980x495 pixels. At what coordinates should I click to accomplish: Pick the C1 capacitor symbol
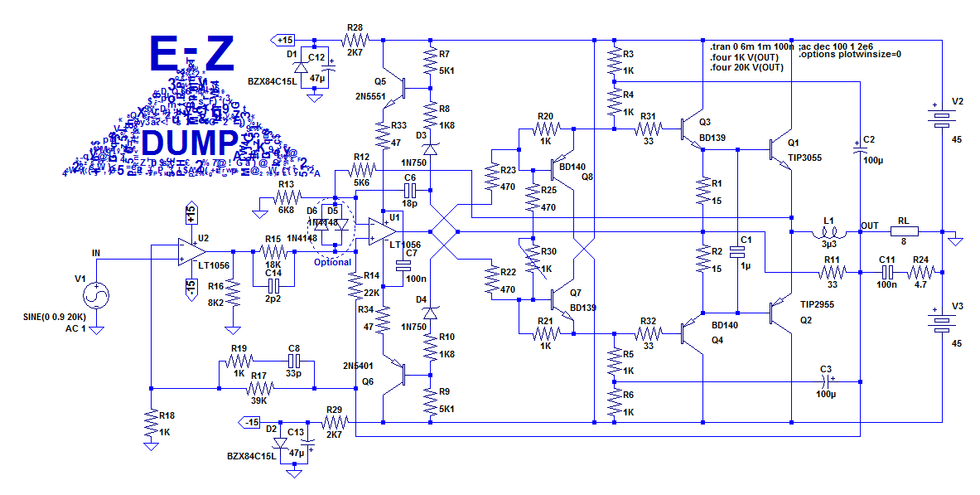(738, 252)
